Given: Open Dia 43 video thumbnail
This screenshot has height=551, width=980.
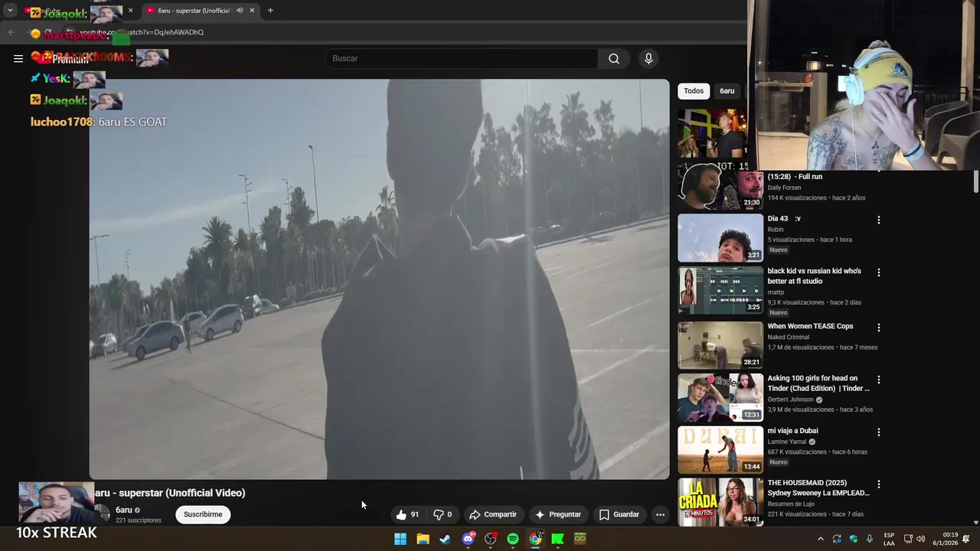Looking at the screenshot, I should (x=720, y=238).
